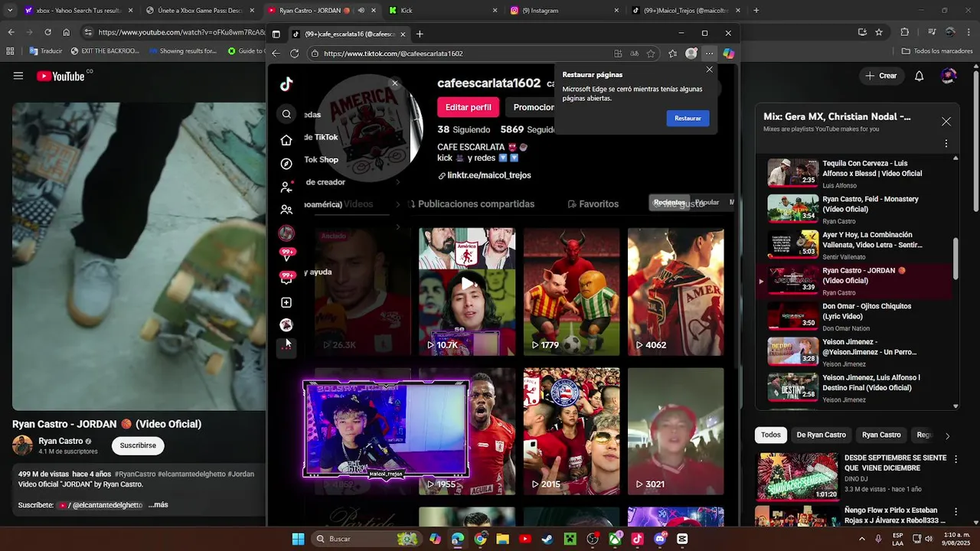Open YouTube account avatar
Image resolution: width=980 pixels, height=551 pixels.
(x=949, y=76)
